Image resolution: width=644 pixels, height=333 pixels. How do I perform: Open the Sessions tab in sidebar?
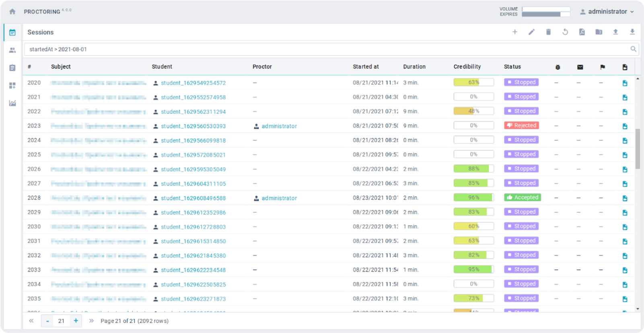(x=12, y=33)
